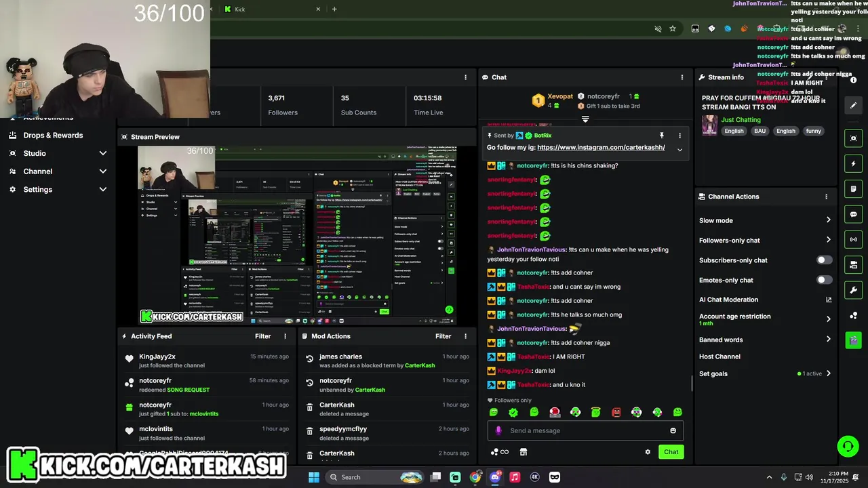Open the emoji picker in message box
This screenshot has height=488, width=868.
[x=673, y=430]
